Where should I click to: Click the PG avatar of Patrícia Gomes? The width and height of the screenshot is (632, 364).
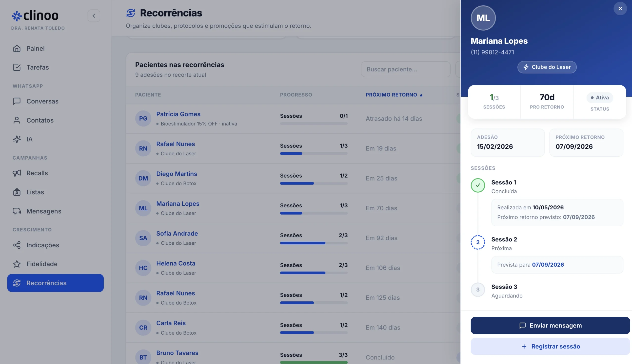pyautogui.click(x=143, y=119)
